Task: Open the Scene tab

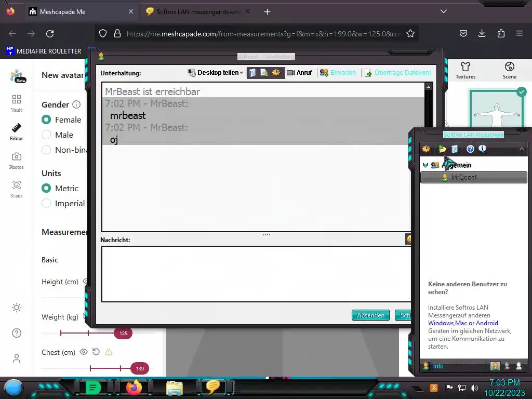Action: [x=510, y=71]
